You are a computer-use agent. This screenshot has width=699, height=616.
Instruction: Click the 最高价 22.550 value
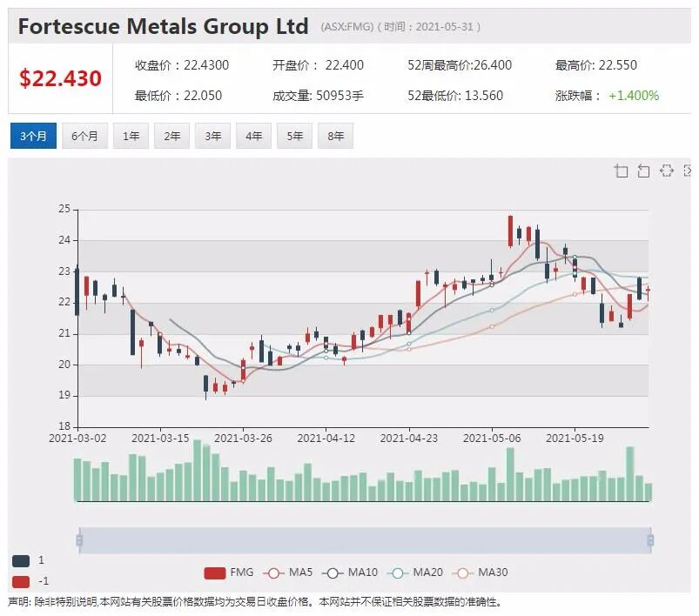[596, 65]
